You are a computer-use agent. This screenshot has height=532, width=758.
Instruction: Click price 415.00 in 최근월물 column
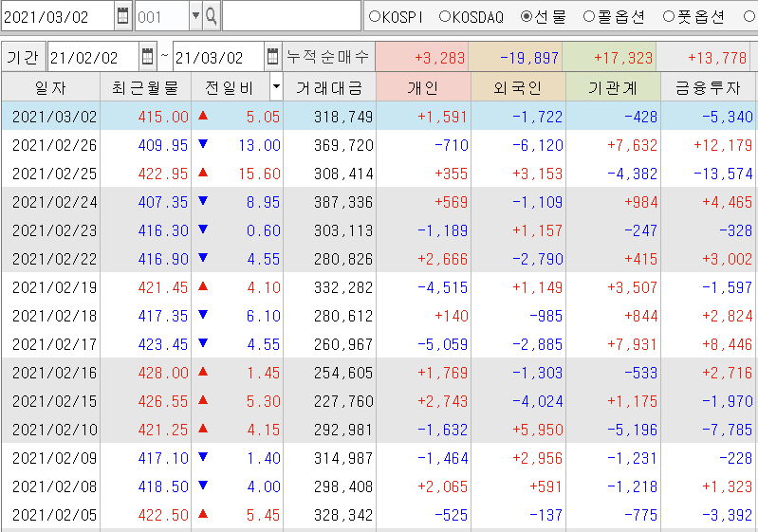coord(163,117)
